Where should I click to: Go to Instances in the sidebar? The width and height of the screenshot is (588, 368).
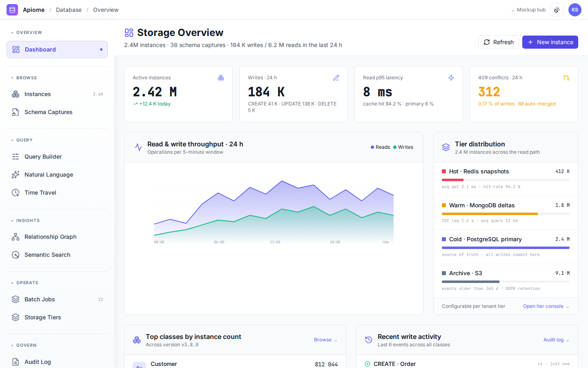pos(57,94)
